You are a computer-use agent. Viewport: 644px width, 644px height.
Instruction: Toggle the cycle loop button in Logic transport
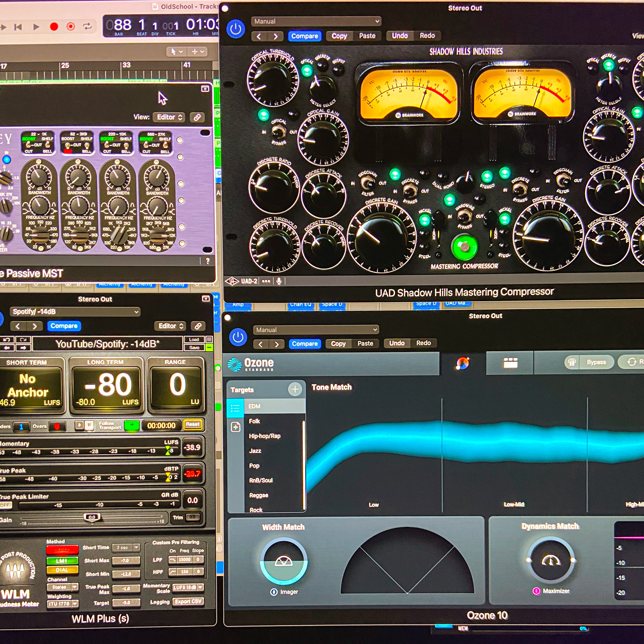(87, 26)
